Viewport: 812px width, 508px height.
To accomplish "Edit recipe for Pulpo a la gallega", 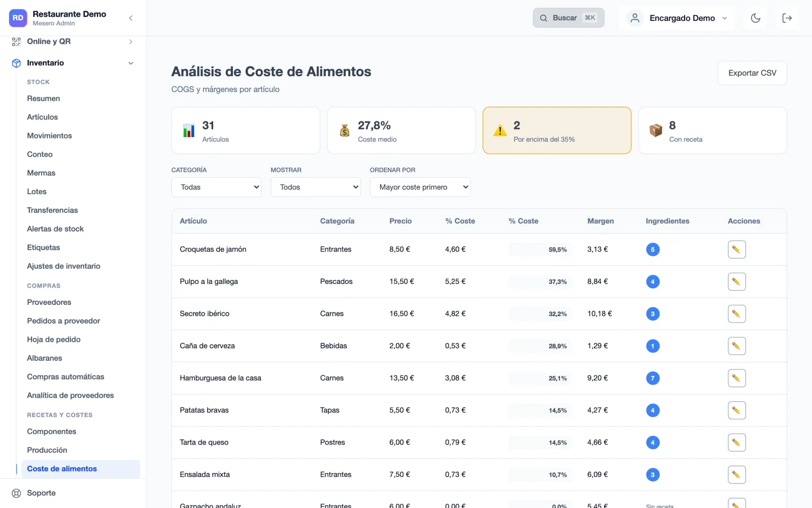I will pos(736,281).
